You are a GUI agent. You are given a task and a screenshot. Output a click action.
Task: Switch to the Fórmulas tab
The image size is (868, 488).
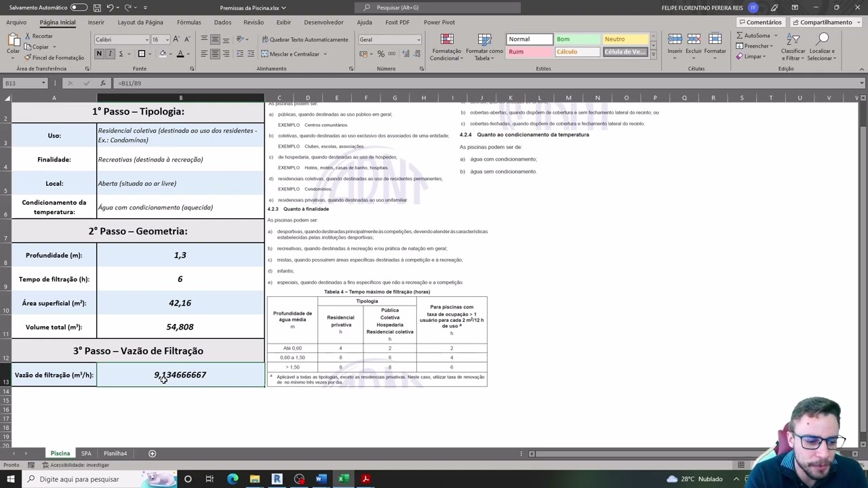point(189,22)
